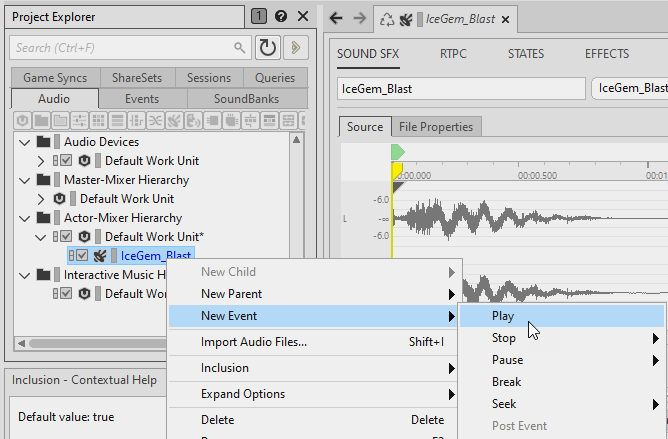Select Import Audio Files from context menu
This screenshot has height=439, width=668.
pos(254,342)
